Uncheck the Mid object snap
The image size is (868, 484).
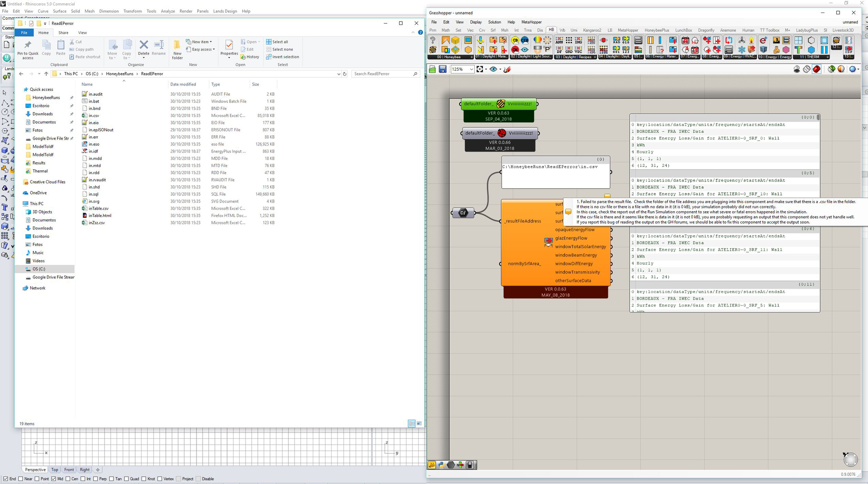[x=53, y=479]
